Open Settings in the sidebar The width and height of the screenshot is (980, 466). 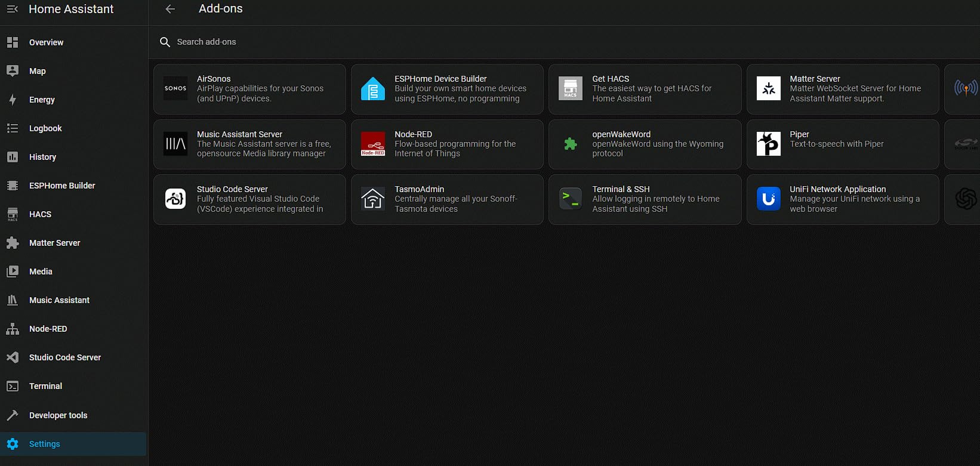point(45,444)
